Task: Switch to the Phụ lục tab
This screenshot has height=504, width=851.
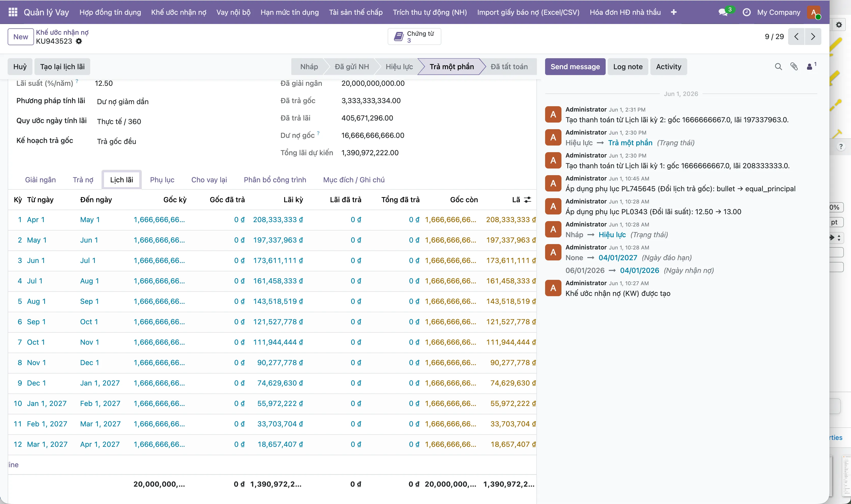Action: point(162,180)
